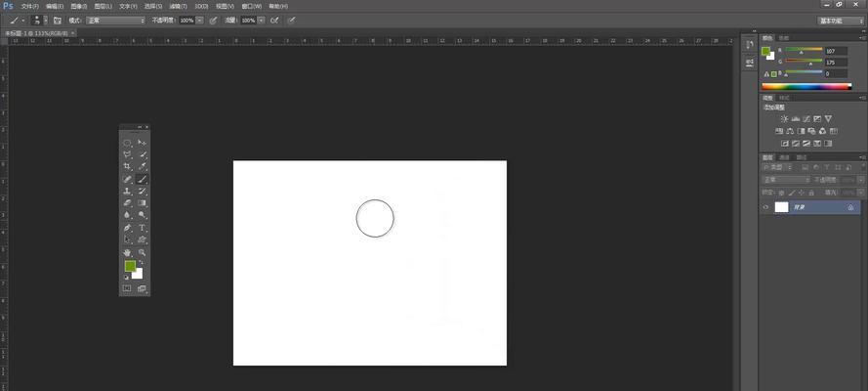
Task: Open the Edit menu
Action: click(55, 6)
